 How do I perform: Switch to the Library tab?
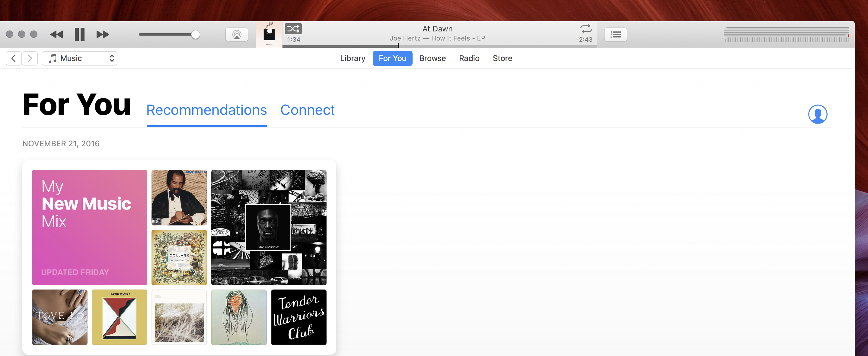click(353, 58)
